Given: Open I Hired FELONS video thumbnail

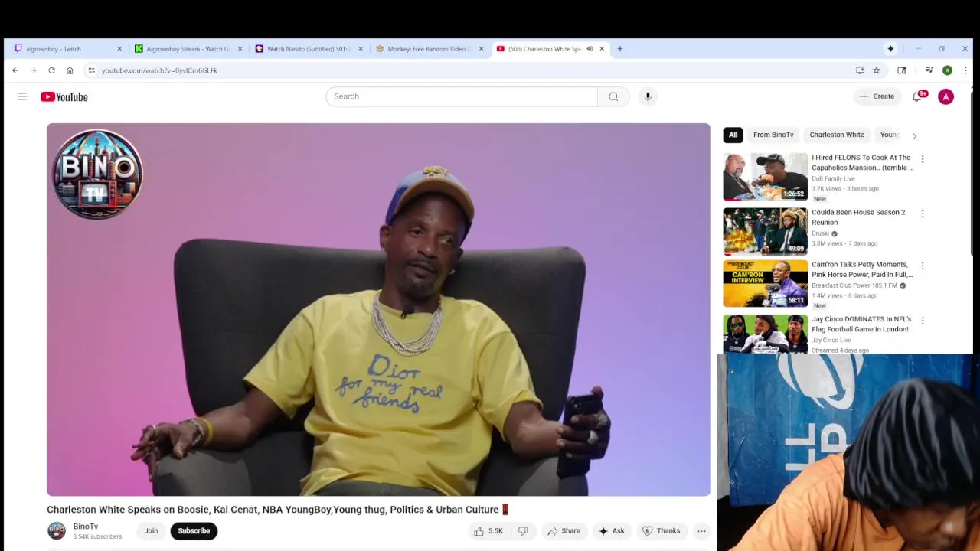Looking at the screenshot, I should pyautogui.click(x=765, y=177).
